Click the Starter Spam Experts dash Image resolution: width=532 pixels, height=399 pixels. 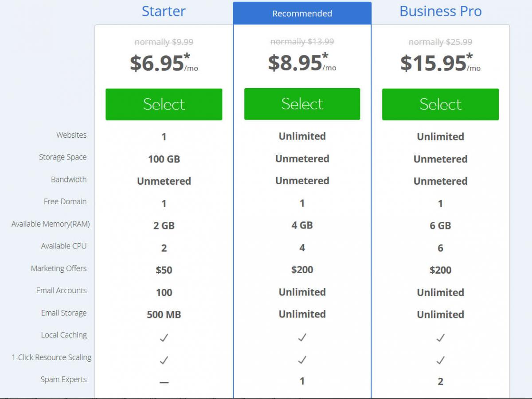tap(164, 382)
